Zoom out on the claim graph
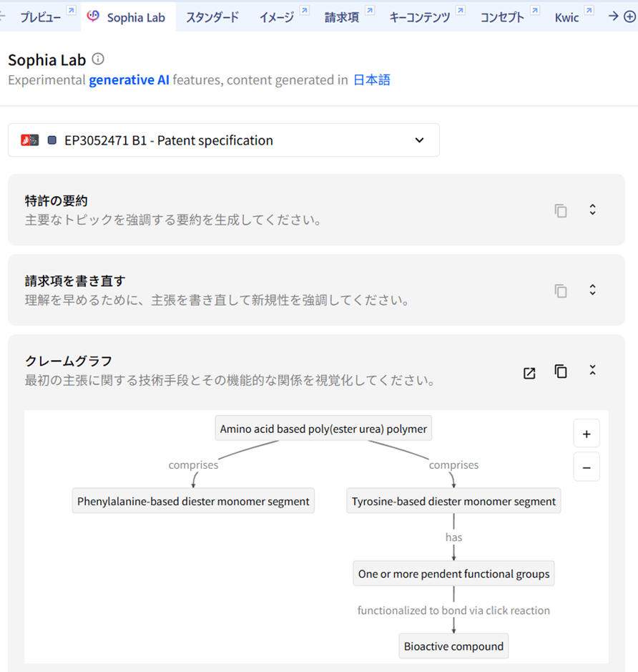The width and height of the screenshot is (638, 672). pyautogui.click(x=587, y=467)
